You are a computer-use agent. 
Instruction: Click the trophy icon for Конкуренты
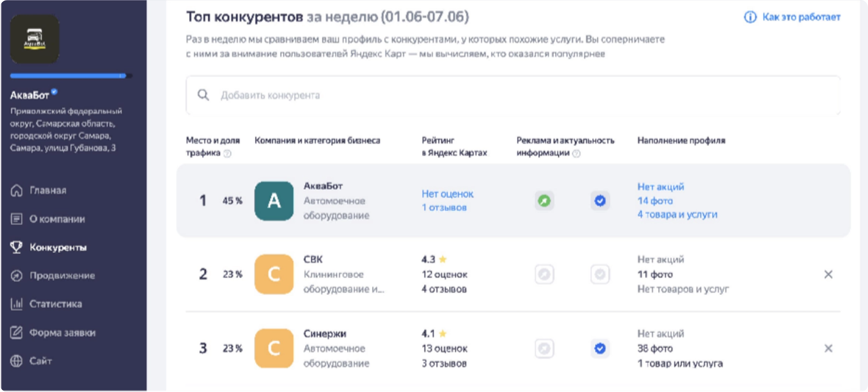[x=16, y=247]
